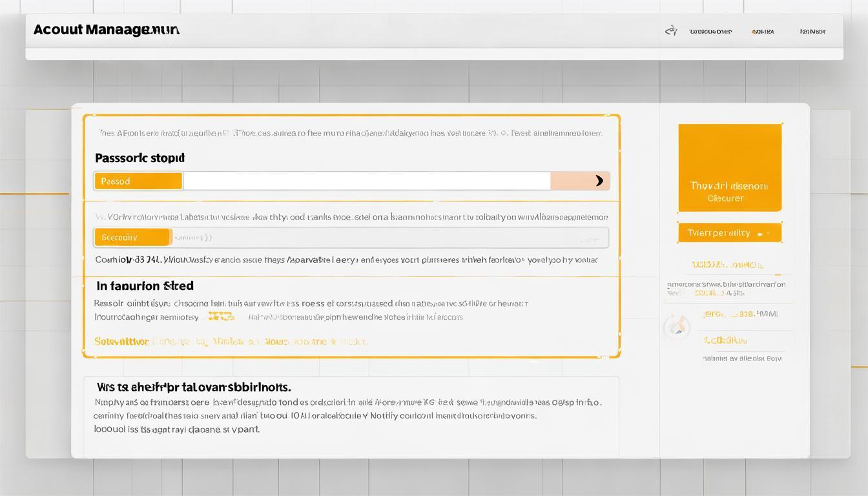Click the scribble logo icon in header
Viewport: 868px width, 496px height.
coord(671,30)
